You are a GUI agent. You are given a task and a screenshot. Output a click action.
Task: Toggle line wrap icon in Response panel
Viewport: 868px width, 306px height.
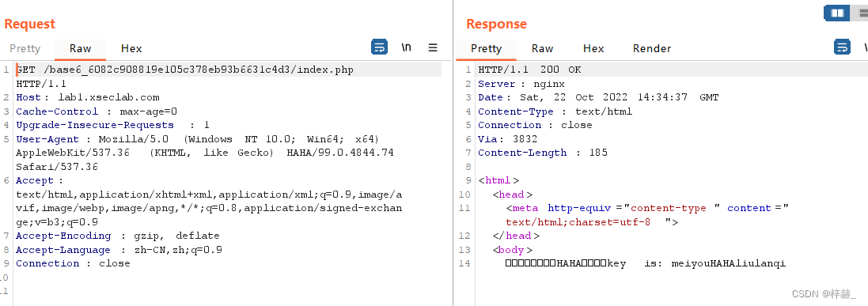coord(842,47)
